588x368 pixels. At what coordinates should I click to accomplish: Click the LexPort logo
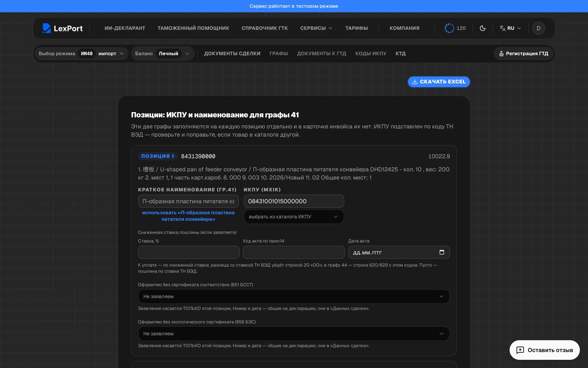pos(63,28)
